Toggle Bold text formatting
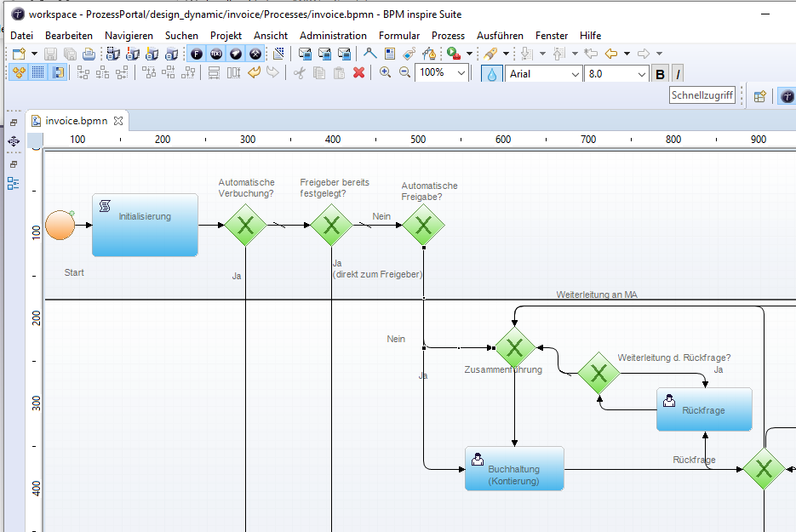The height and width of the screenshot is (532, 796). (x=660, y=74)
